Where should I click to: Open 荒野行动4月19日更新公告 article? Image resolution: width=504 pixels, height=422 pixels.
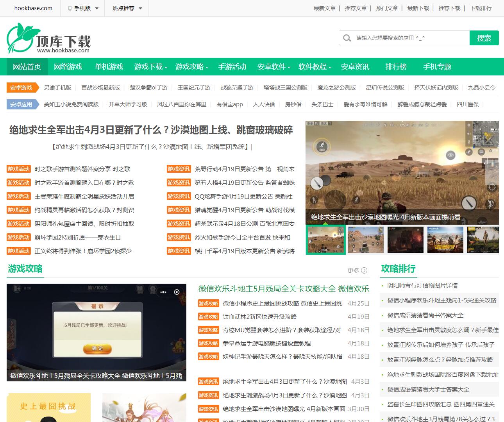tap(245, 169)
